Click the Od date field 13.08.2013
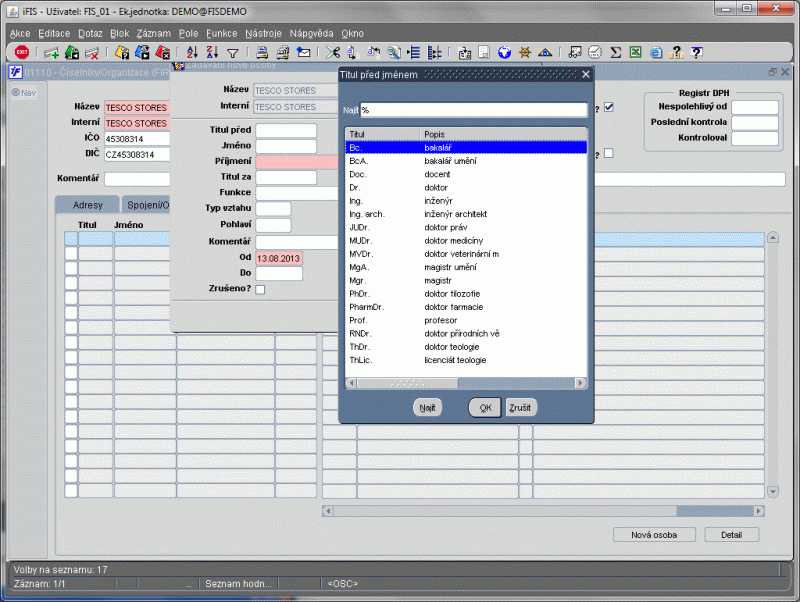This screenshot has width=800, height=602. pos(279,258)
